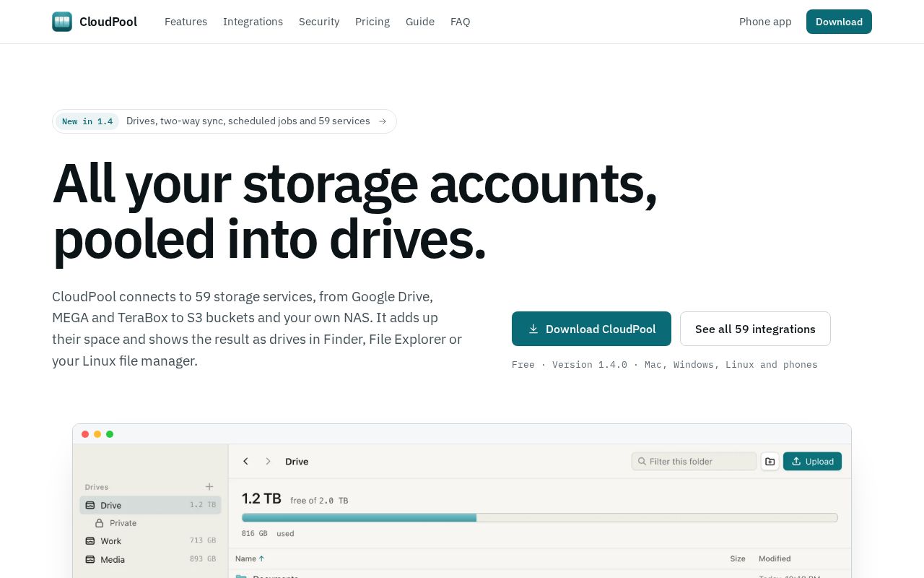Click the new folder icon button
The image size is (924, 578).
770,461
